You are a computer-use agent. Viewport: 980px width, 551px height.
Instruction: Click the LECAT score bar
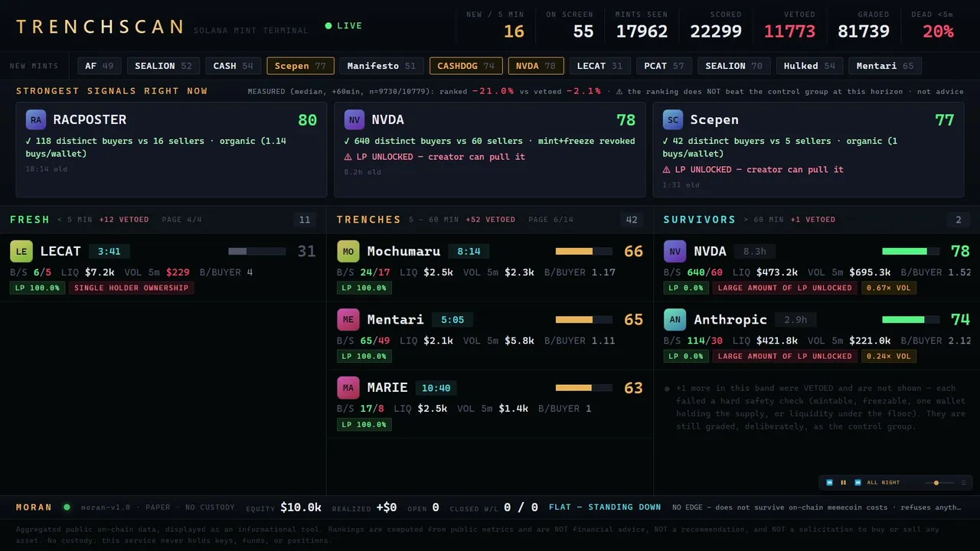click(256, 251)
